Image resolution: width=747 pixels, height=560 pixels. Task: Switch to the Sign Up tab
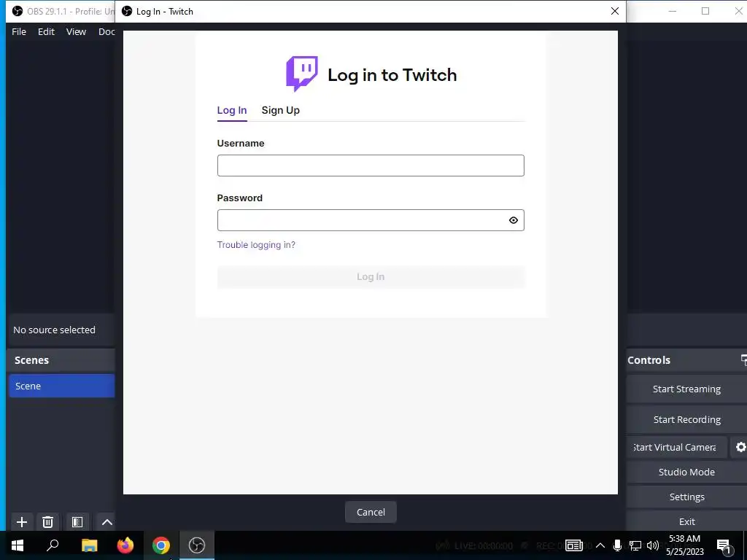pyautogui.click(x=280, y=110)
